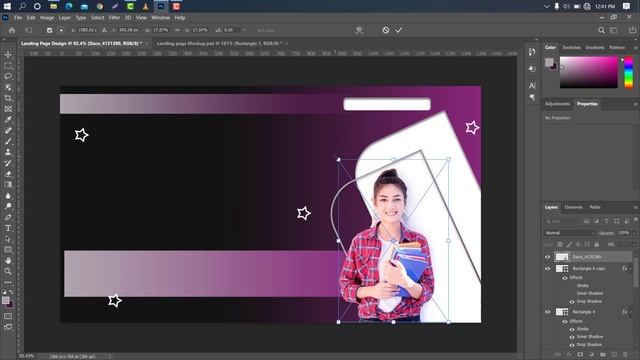Open the layer Opacity dropdown arrow
The height and width of the screenshot is (360, 640).
634,233
